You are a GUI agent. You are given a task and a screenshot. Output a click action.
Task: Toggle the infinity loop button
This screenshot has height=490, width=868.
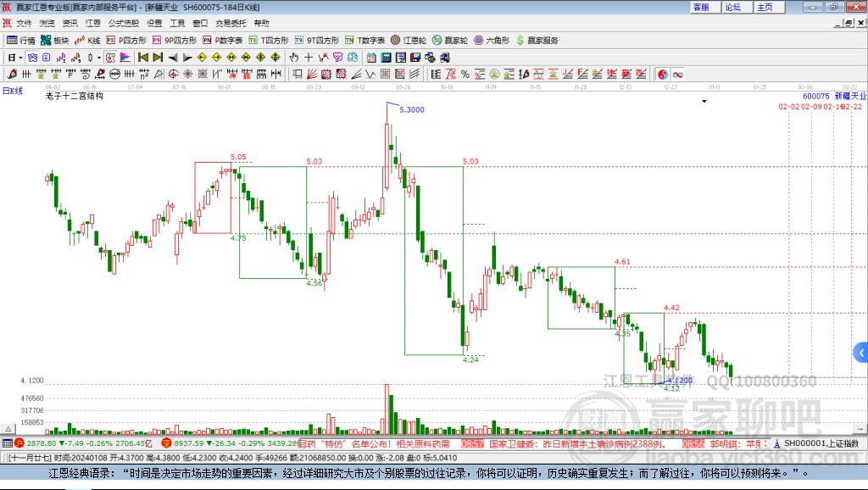[677, 75]
